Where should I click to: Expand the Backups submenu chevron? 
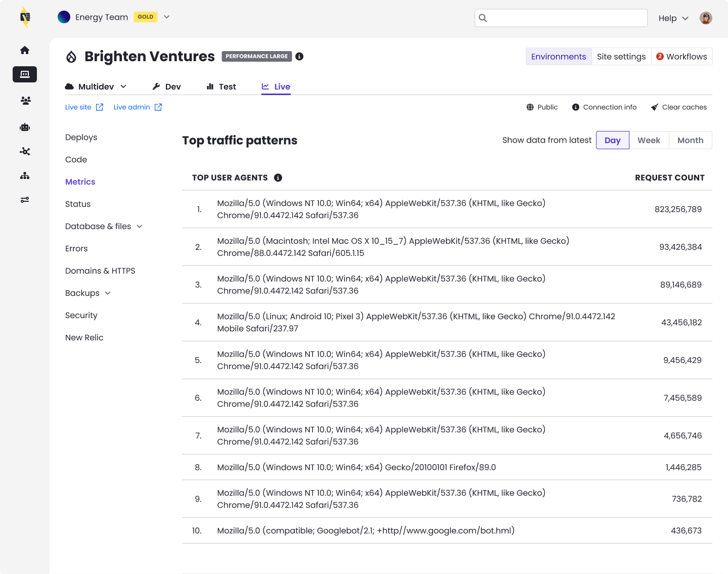pyautogui.click(x=108, y=293)
